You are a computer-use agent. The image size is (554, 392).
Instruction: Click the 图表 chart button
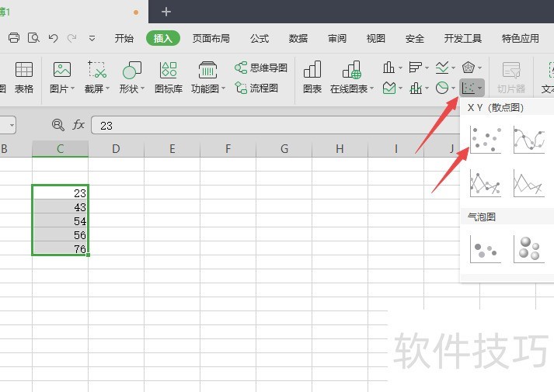[x=312, y=78]
